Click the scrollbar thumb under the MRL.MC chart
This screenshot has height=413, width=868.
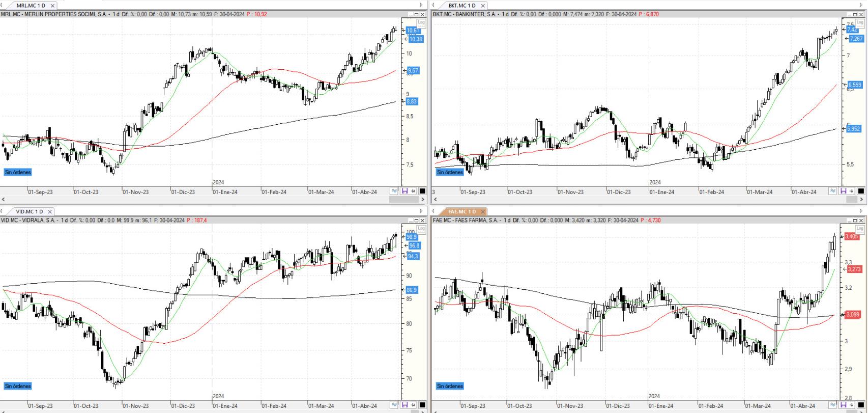click(x=403, y=200)
